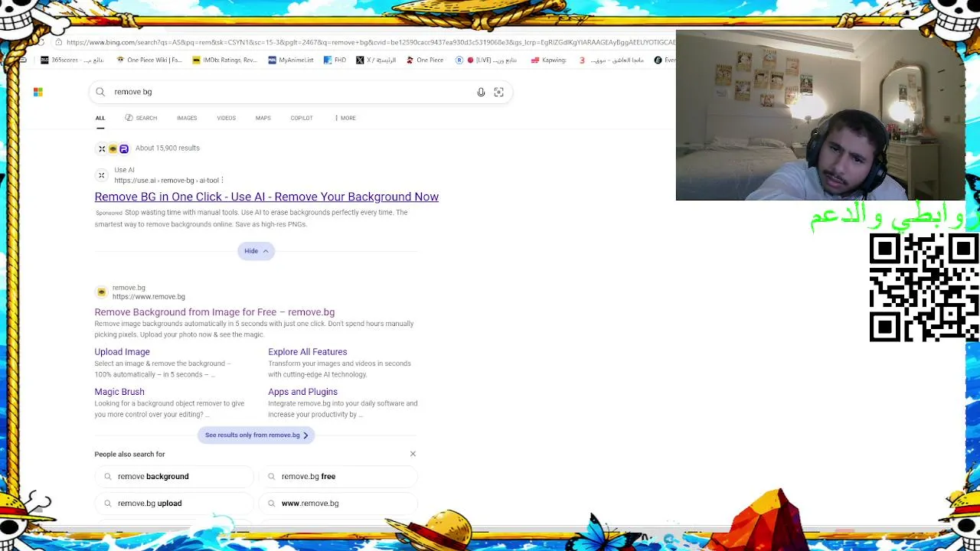Screen dimensions: 980x551
Task: Switch to the ALL results tab
Action: [x=100, y=118]
